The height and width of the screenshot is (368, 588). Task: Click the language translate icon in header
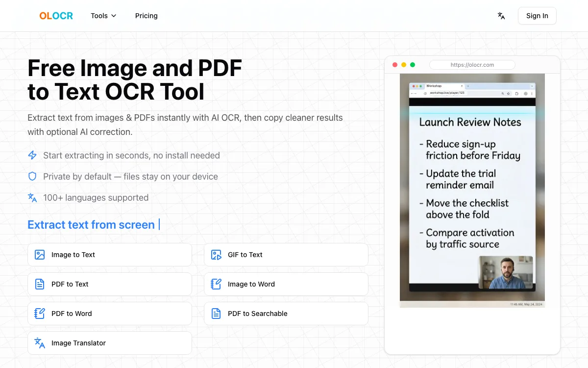click(501, 16)
